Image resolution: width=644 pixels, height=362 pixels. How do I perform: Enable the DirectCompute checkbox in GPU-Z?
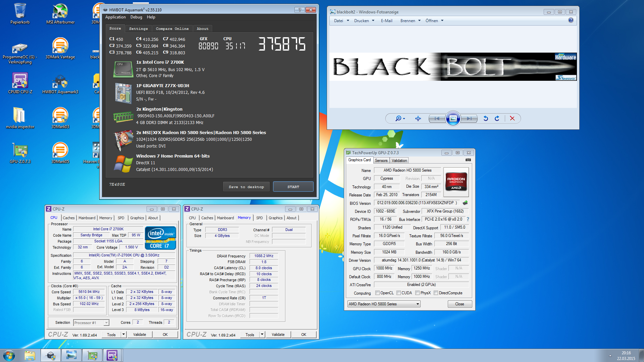436,293
